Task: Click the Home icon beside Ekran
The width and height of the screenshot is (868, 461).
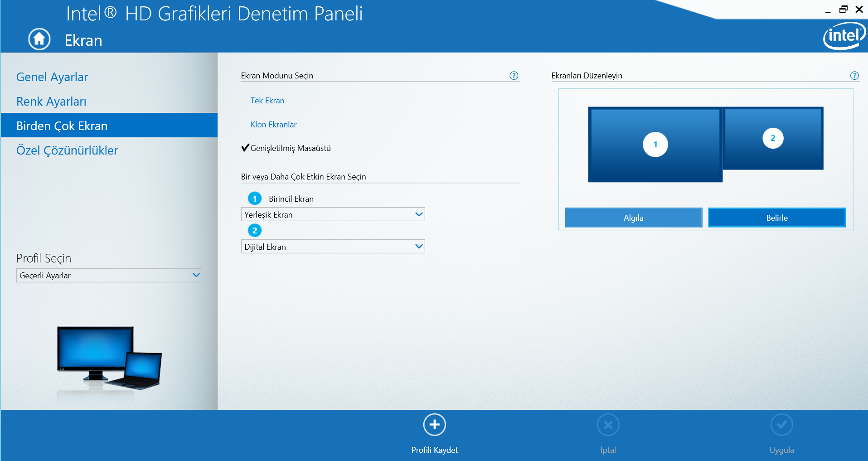Action: (x=39, y=39)
